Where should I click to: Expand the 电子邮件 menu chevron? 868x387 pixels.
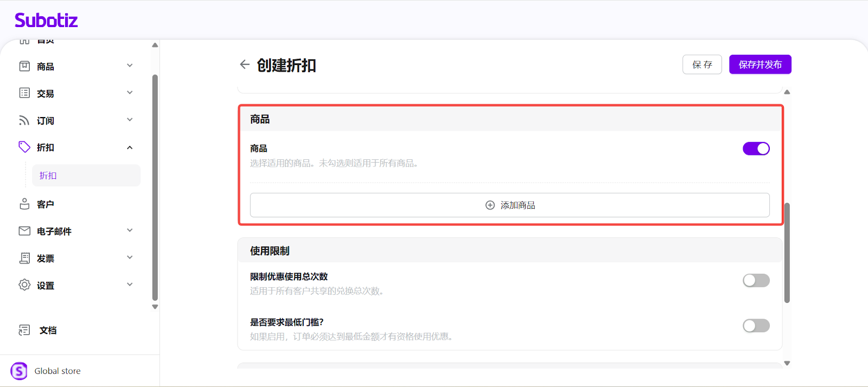click(130, 230)
